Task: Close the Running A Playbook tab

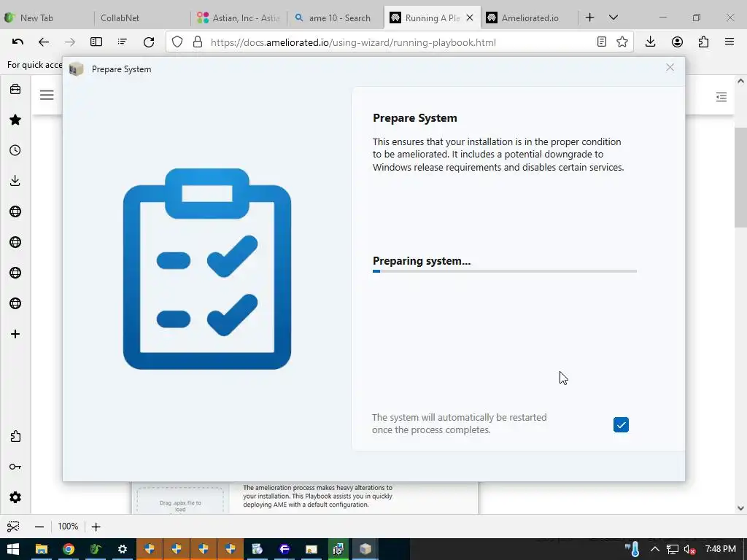Action: point(470,17)
